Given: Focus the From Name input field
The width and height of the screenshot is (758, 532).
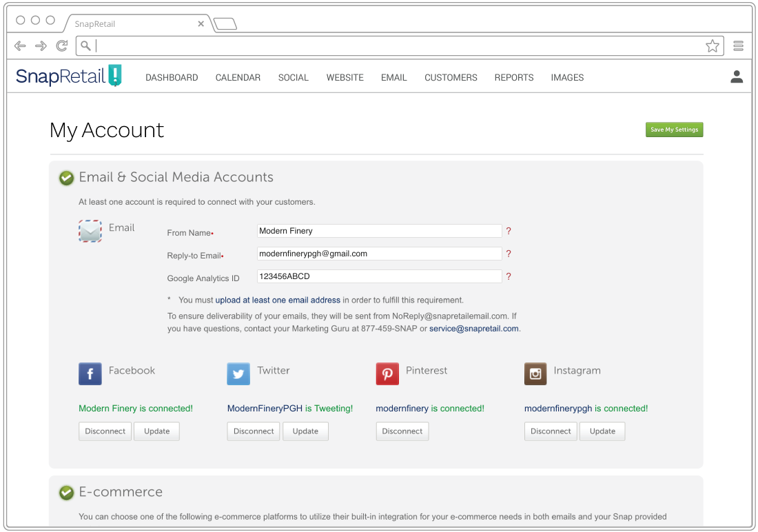Looking at the screenshot, I should click(x=379, y=231).
